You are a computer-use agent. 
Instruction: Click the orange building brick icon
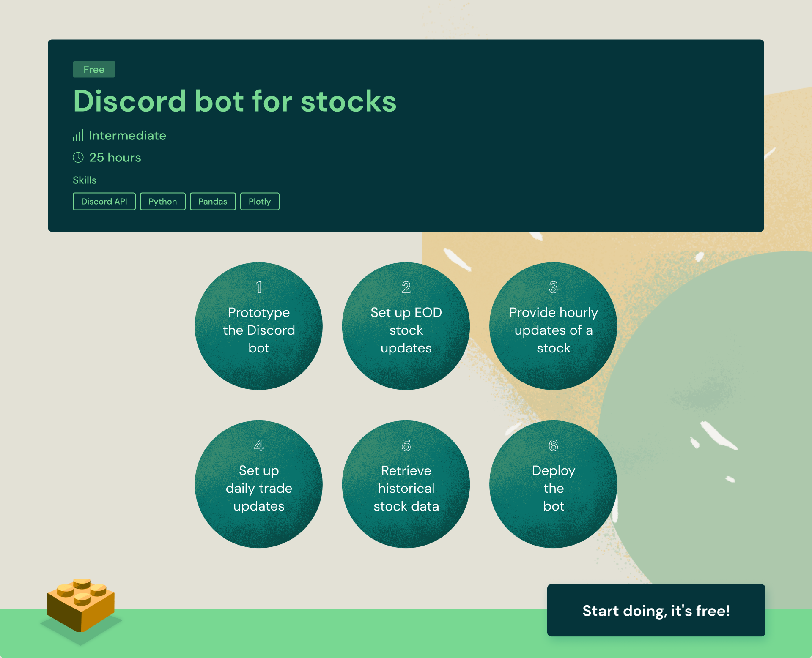point(81,605)
